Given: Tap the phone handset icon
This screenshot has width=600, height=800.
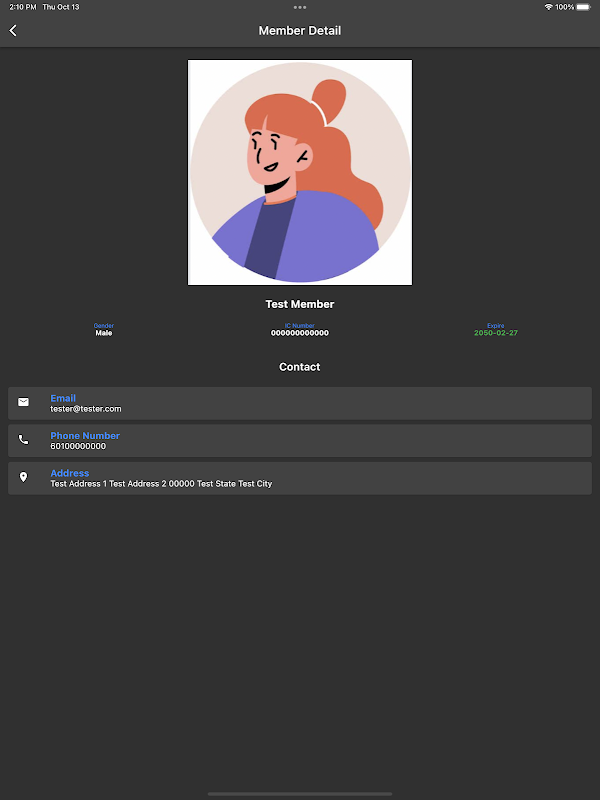Looking at the screenshot, I should [x=23, y=439].
